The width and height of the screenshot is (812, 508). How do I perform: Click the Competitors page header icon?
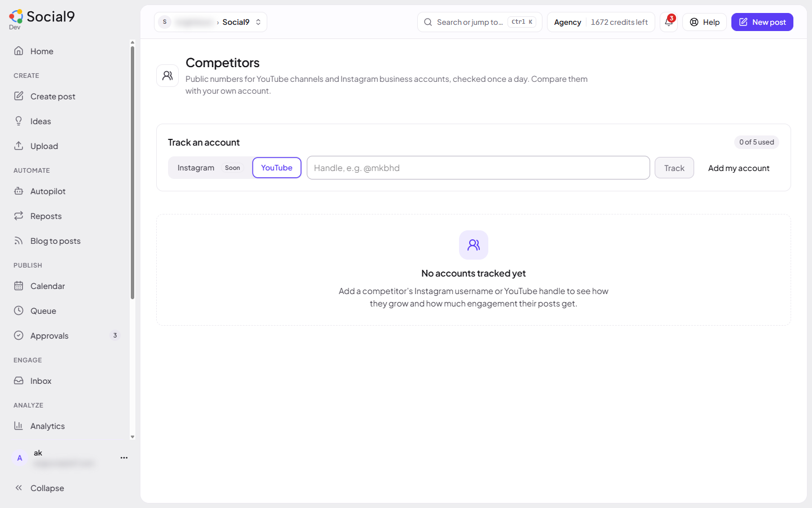click(167, 76)
